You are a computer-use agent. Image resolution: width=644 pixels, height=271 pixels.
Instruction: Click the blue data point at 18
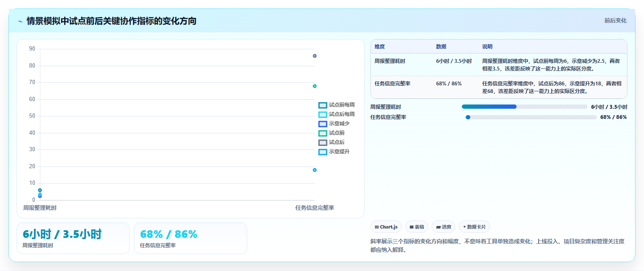[315, 170]
